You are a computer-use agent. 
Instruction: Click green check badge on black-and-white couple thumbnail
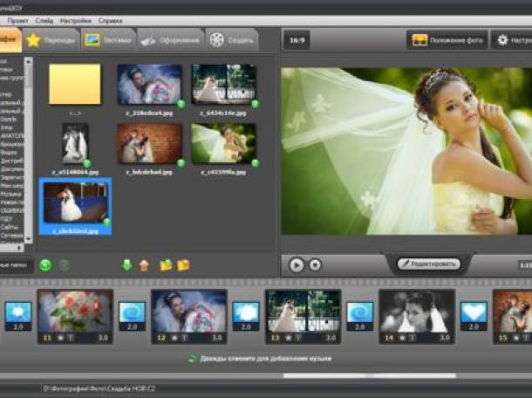[x=87, y=163]
